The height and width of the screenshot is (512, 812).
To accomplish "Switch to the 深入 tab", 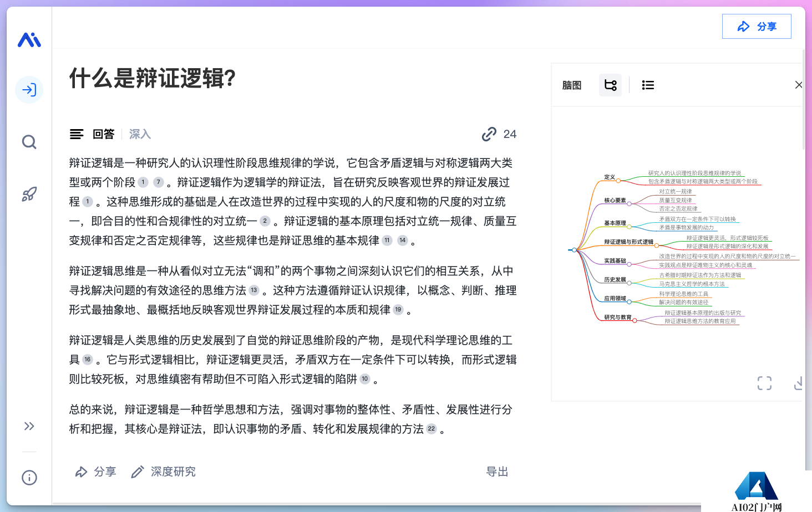I will (x=140, y=134).
